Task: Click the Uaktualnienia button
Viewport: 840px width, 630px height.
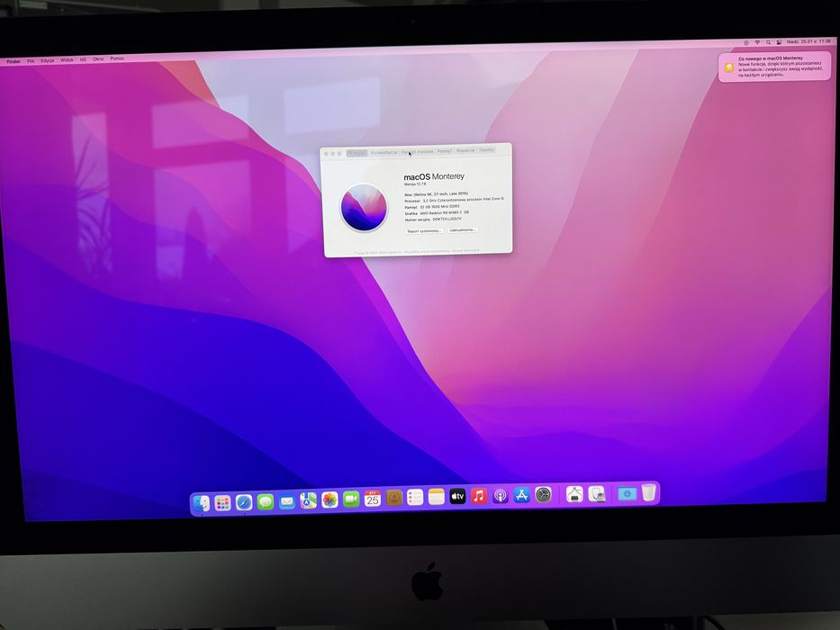Action: click(x=462, y=229)
